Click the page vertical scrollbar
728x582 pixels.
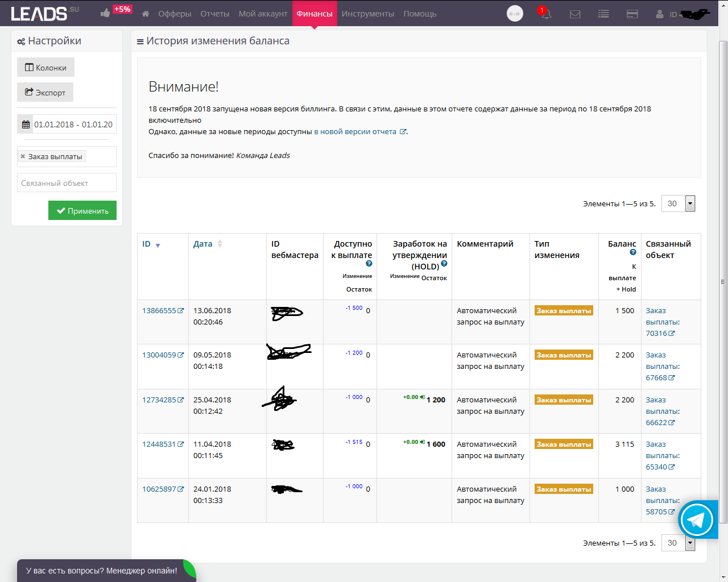[x=723, y=281]
